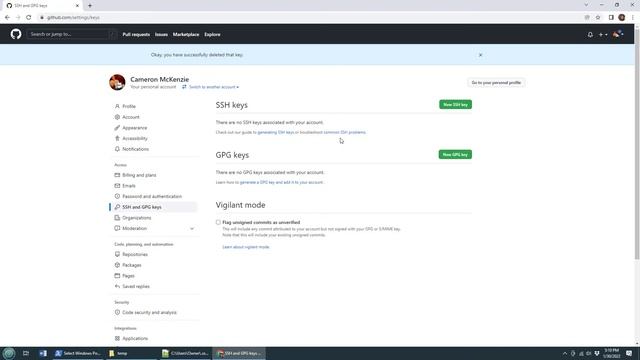640x360 pixels.
Task: Open Profile settings text
Action: click(x=129, y=106)
